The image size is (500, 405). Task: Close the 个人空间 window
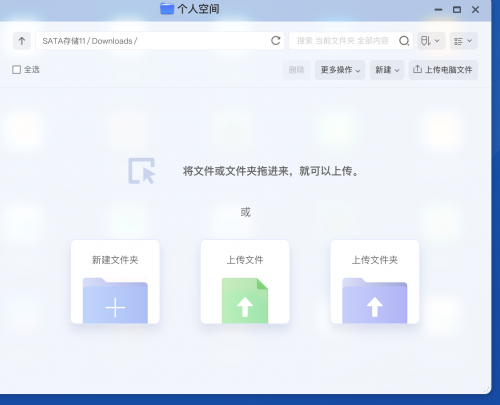point(476,10)
